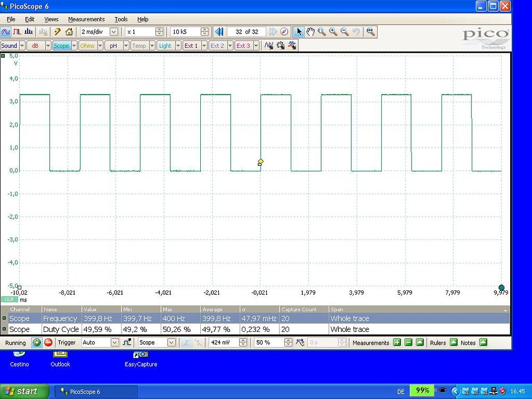Screen dimensions: 532x399
Task: Switch to Spectrum mode icon
Action: (x=28, y=32)
